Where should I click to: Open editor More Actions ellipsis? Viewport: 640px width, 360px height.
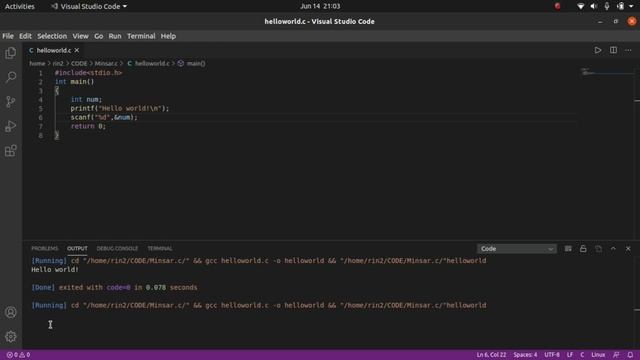(x=628, y=50)
